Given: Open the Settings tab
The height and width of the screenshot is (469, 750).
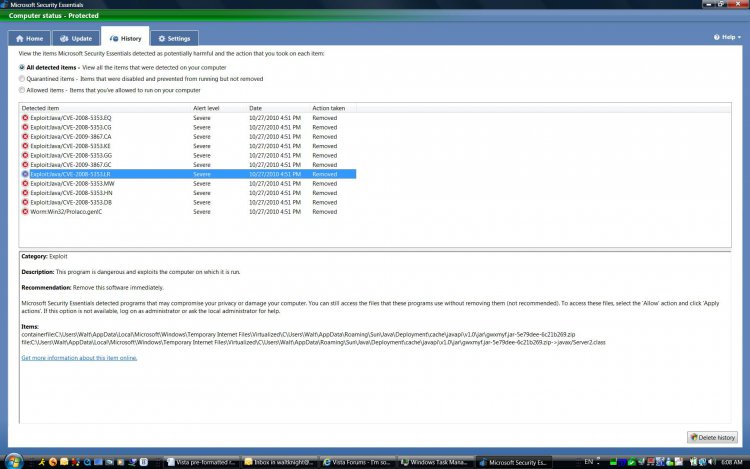Looking at the screenshot, I should point(174,38).
